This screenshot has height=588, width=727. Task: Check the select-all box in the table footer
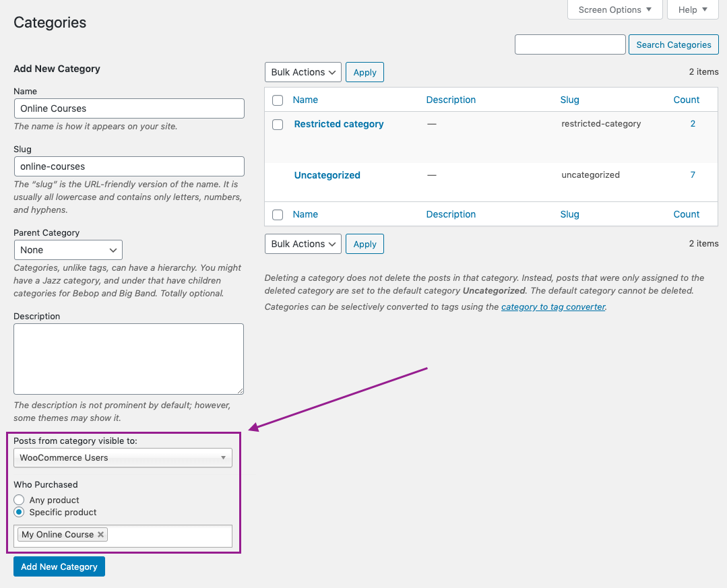click(x=278, y=215)
